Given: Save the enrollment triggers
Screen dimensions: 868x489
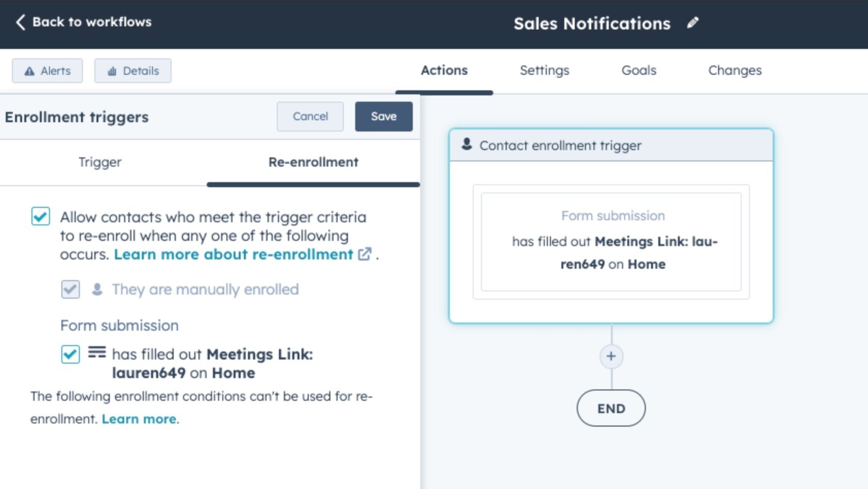Looking at the screenshot, I should pos(383,117).
